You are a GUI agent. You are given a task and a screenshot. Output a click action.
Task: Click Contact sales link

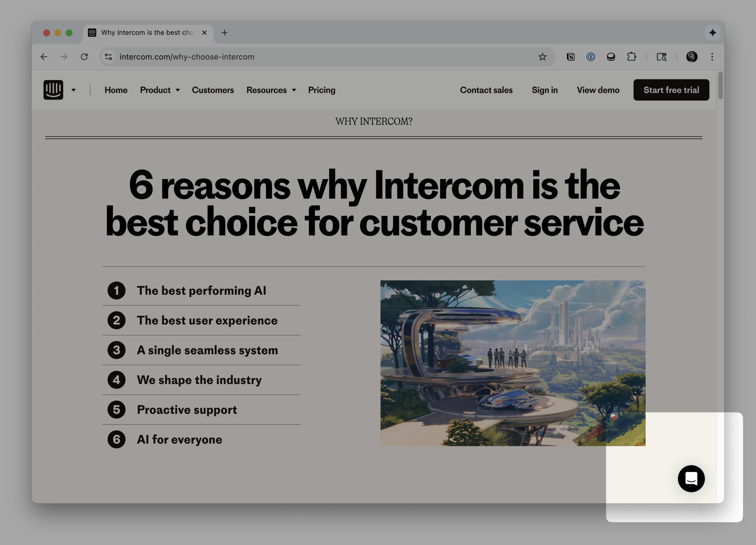tap(486, 90)
